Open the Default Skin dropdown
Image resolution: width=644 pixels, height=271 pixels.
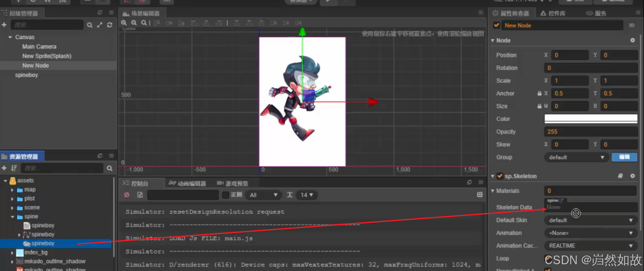coord(591,220)
